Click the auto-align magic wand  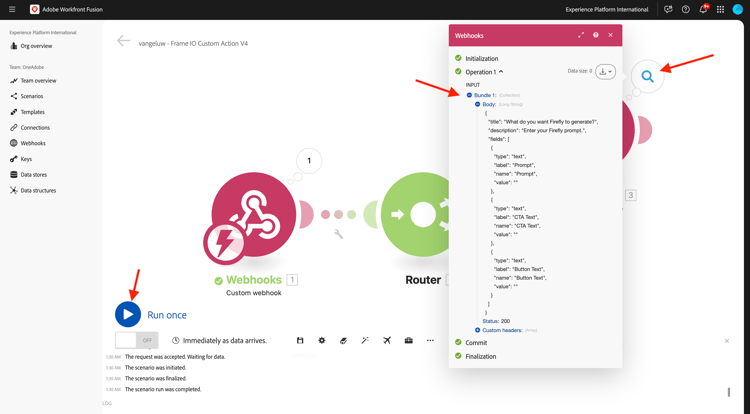pos(365,340)
